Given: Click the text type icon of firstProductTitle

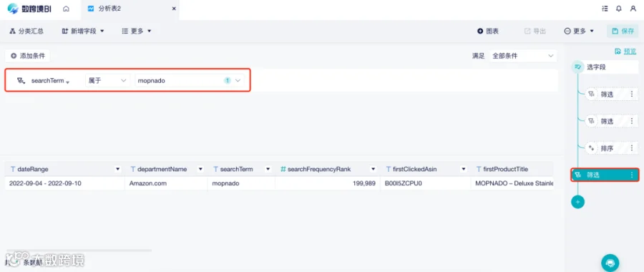Looking at the screenshot, I should 479,169.
